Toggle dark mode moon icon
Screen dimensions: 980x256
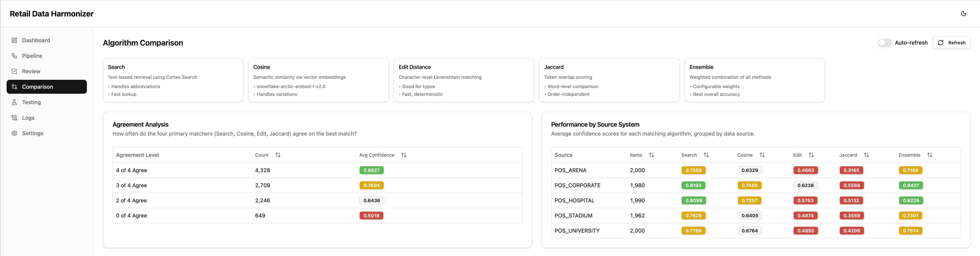pyautogui.click(x=963, y=14)
